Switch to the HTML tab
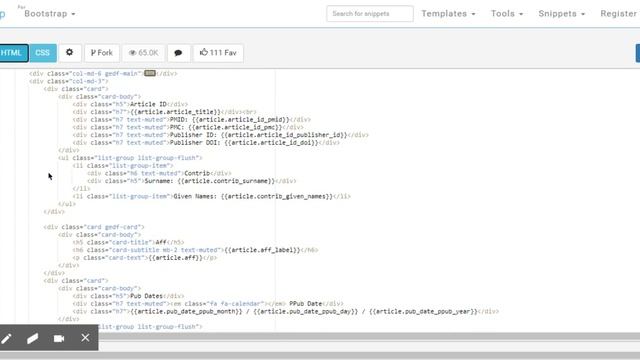The width and height of the screenshot is (640, 360). [x=13, y=53]
